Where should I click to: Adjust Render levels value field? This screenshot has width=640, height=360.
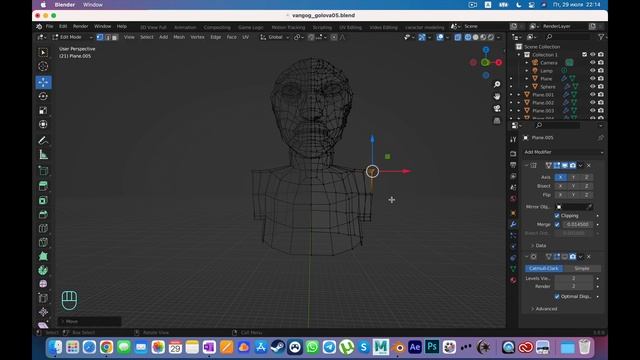click(x=573, y=287)
